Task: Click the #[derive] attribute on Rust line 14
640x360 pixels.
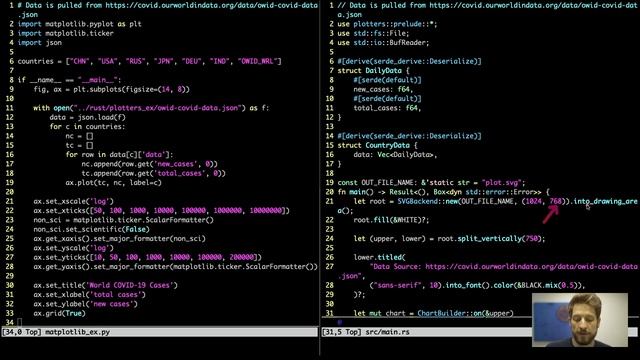Action: pyautogui.click(x=409, y=136)
